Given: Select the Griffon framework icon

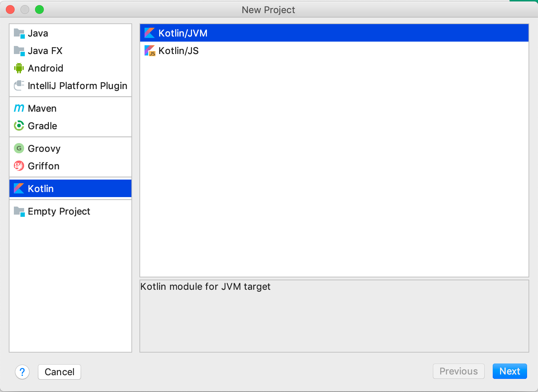Looking at the screenshot, I should [19, 166].
